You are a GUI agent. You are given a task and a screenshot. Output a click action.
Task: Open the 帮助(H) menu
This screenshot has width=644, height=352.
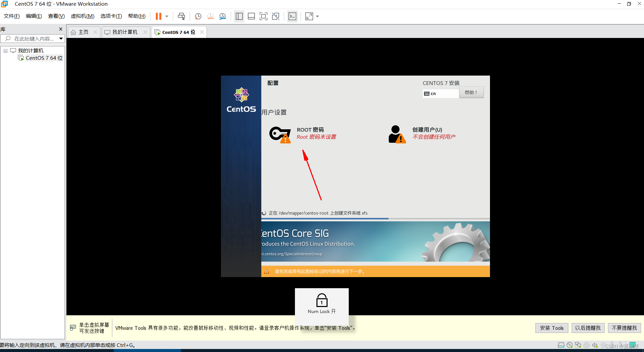click(137, 16)
